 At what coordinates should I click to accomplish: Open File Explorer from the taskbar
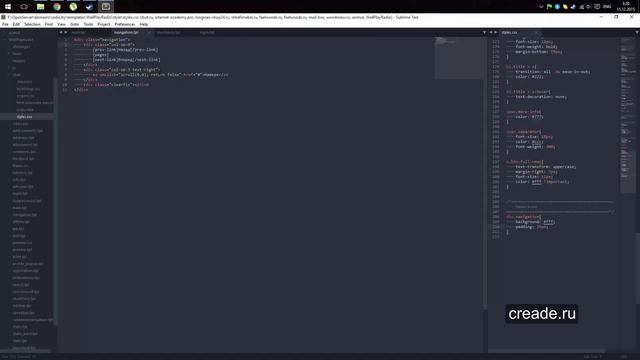[40, 7]
